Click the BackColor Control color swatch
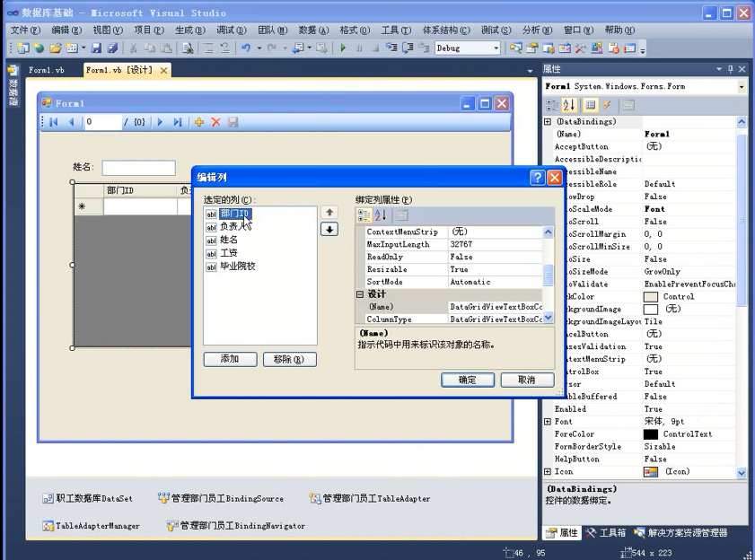Screen dimensions: 755x560 pyautogui.click(x=651, y=297)
